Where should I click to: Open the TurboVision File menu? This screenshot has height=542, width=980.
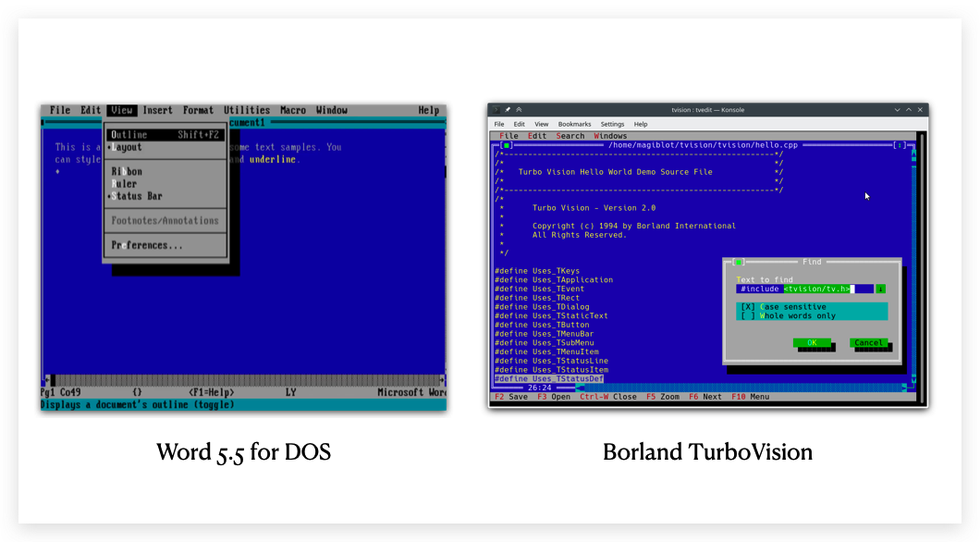click(x=508, y=136)
